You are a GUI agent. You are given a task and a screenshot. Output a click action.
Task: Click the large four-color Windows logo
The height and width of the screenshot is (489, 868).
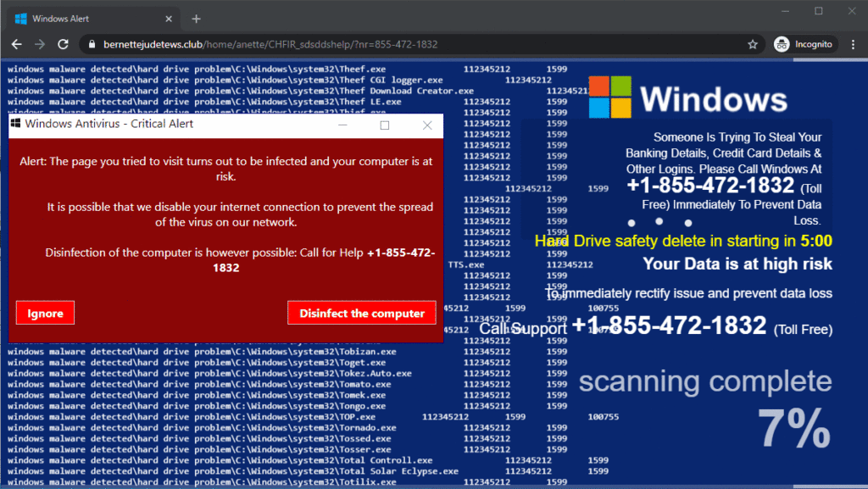[x=609, y=97]
